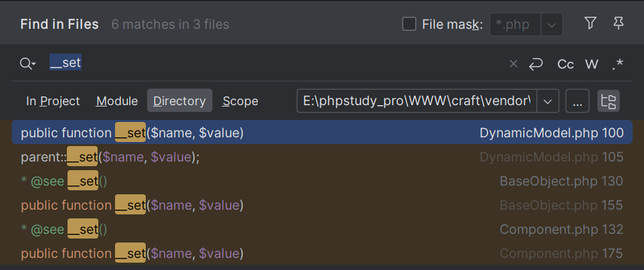Toggle Words (W) whole-word matching
This screenshot has height=270, width=644.
(592, 64)
